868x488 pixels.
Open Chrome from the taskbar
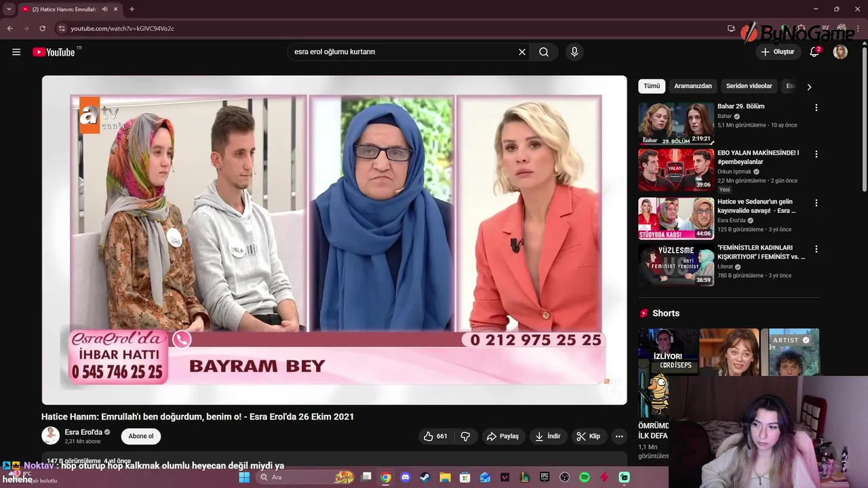click(385, 477)
